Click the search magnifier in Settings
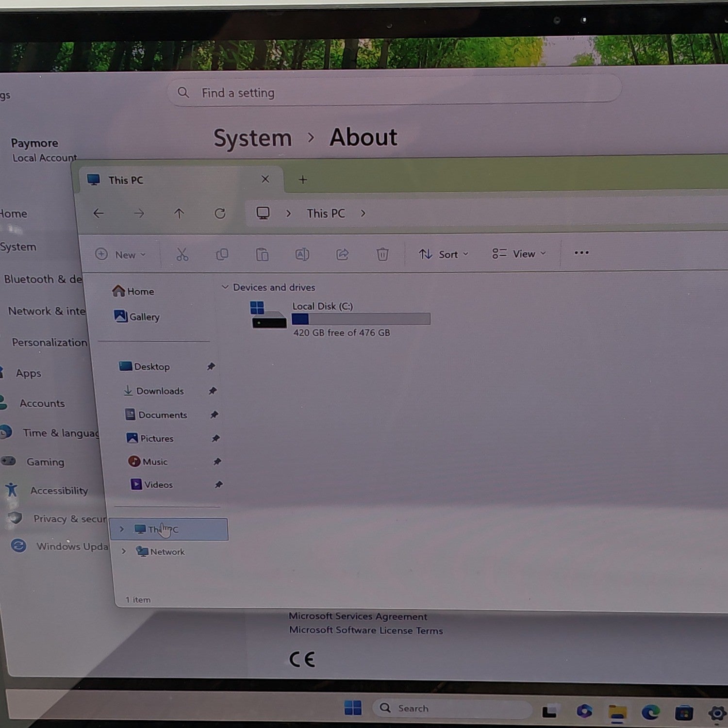Screen dimensions: 728x728 click(183, 92)
